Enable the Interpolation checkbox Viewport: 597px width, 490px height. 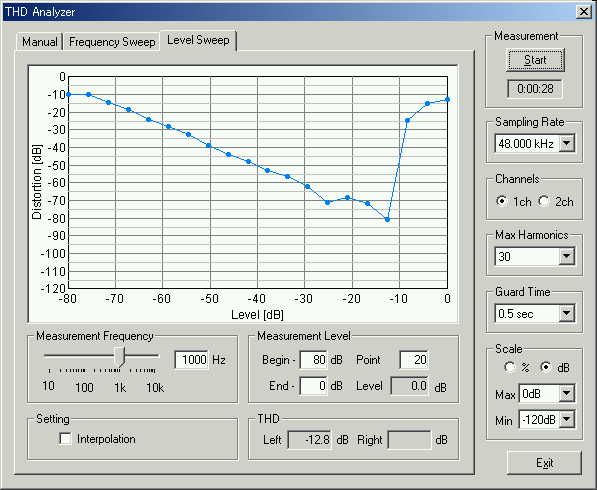pyautogui.click(x=65, y=439)
